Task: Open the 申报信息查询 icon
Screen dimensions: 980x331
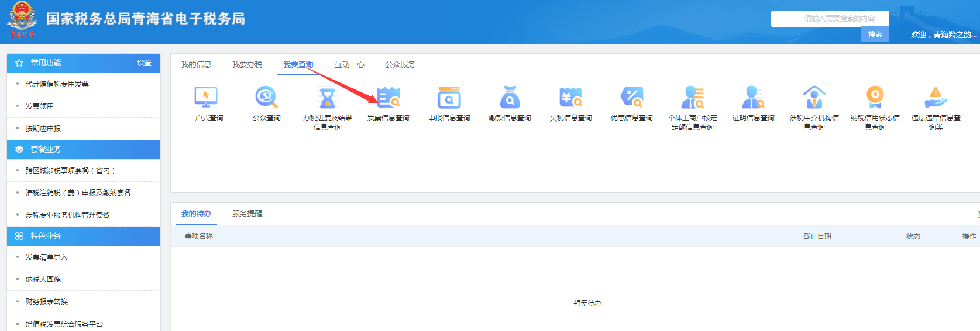Action: click(x=449, y=97)
